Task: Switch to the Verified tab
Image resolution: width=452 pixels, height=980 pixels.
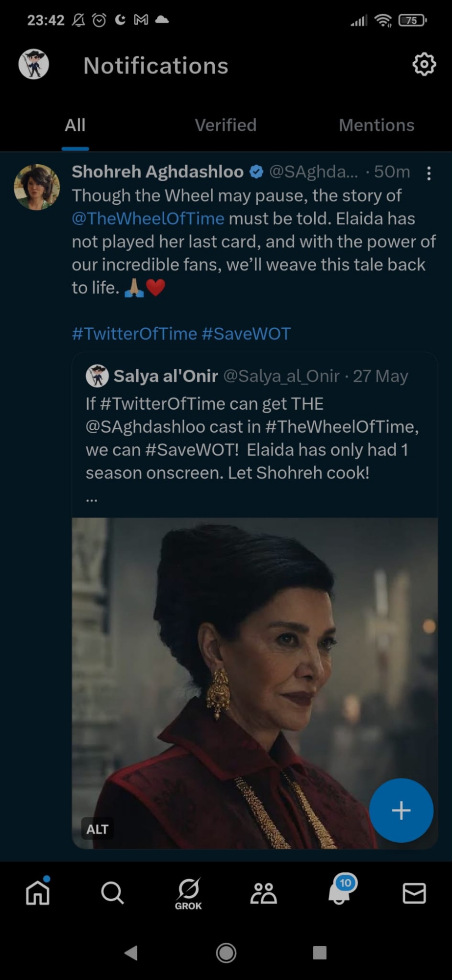Action: pyautogui.click(x=226, y=125)
